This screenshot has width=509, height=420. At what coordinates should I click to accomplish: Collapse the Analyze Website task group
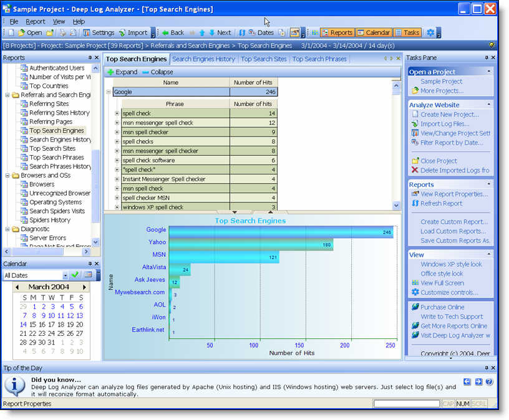tap(489, 104)
